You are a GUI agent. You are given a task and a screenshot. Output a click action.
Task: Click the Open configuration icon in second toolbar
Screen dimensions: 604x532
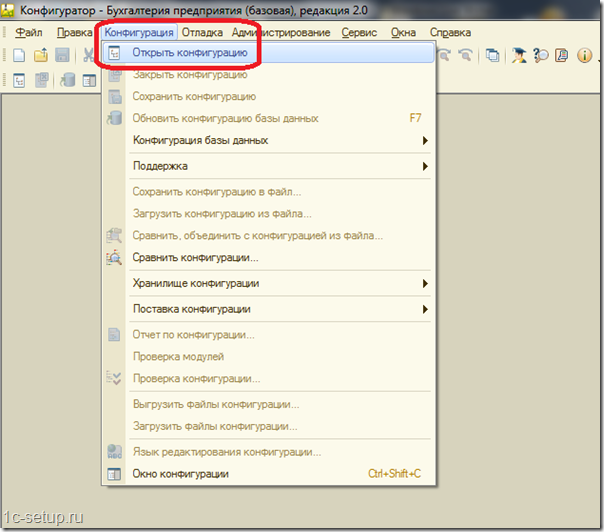(19, 81)
